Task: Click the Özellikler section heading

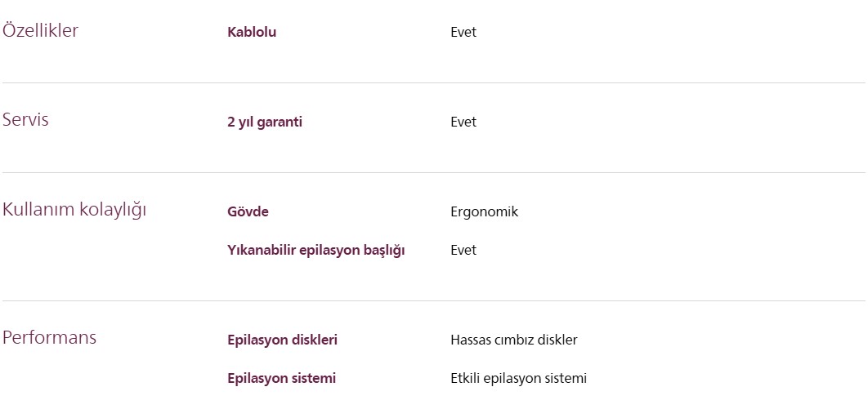Action: (x=40, y=31)
